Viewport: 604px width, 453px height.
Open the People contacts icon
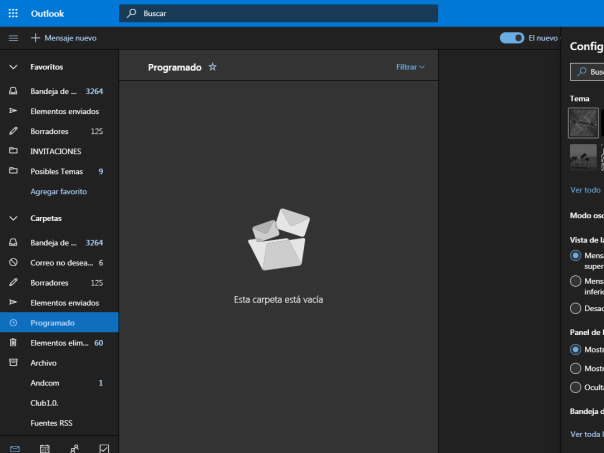point(74,449)
